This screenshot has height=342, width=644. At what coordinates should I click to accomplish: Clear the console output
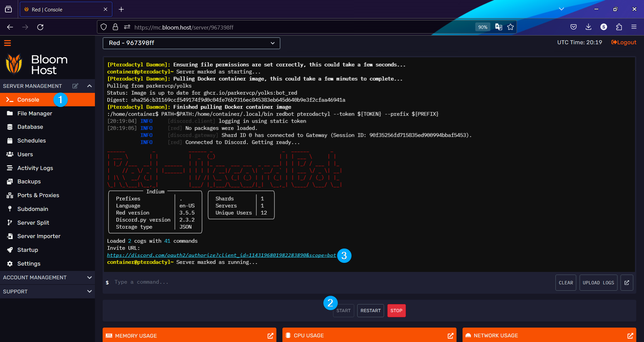point(566,283)
